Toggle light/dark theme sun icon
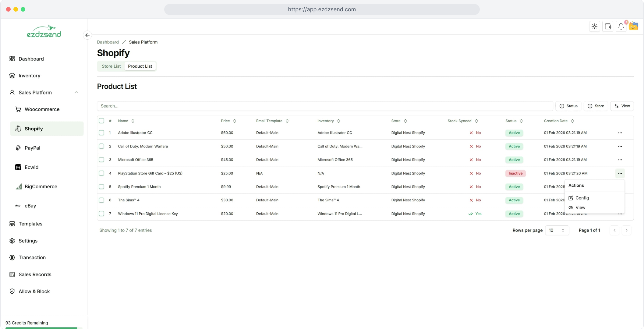The image size is (644, 329). (594, 27)
